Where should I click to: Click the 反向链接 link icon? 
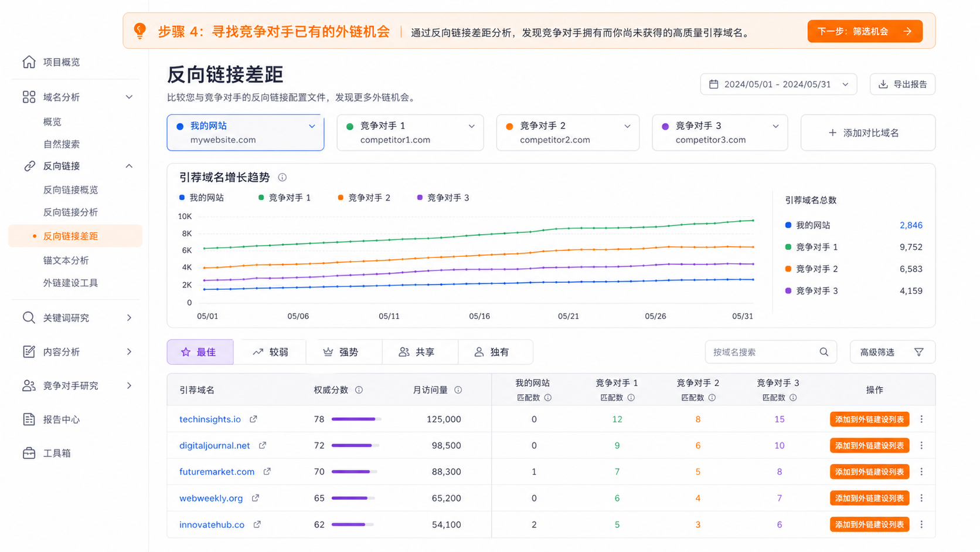point(29,166)
